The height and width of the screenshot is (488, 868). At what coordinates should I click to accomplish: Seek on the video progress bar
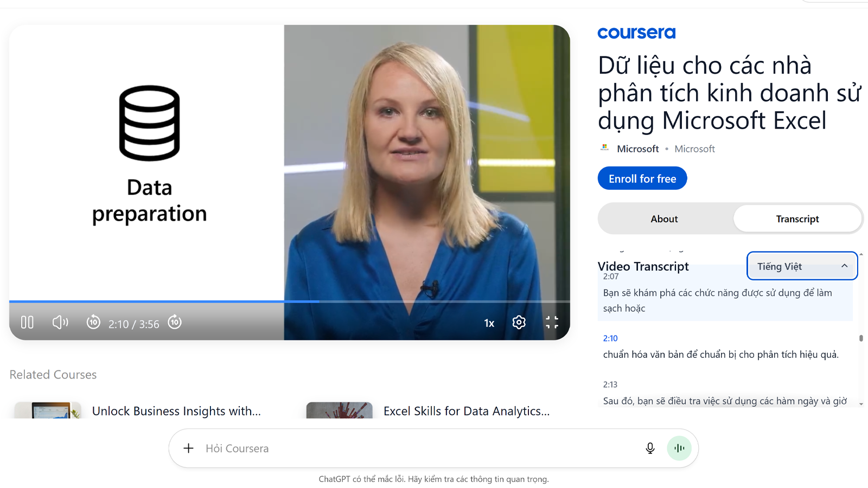coord(290,301)
